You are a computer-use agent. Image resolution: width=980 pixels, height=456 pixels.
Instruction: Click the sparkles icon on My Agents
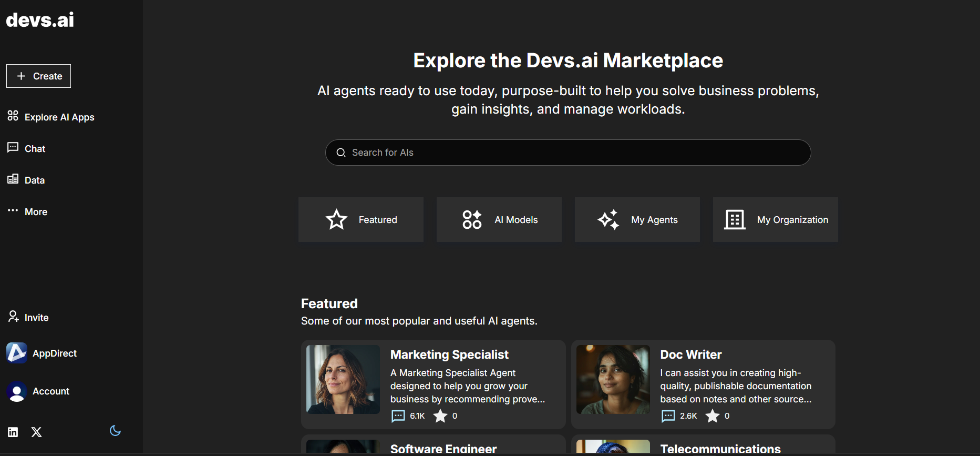click(608, 219)
